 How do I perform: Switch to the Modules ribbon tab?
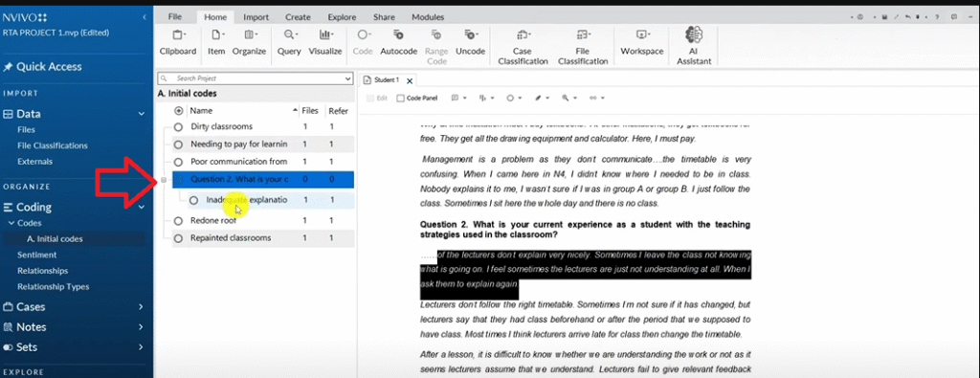428,17
